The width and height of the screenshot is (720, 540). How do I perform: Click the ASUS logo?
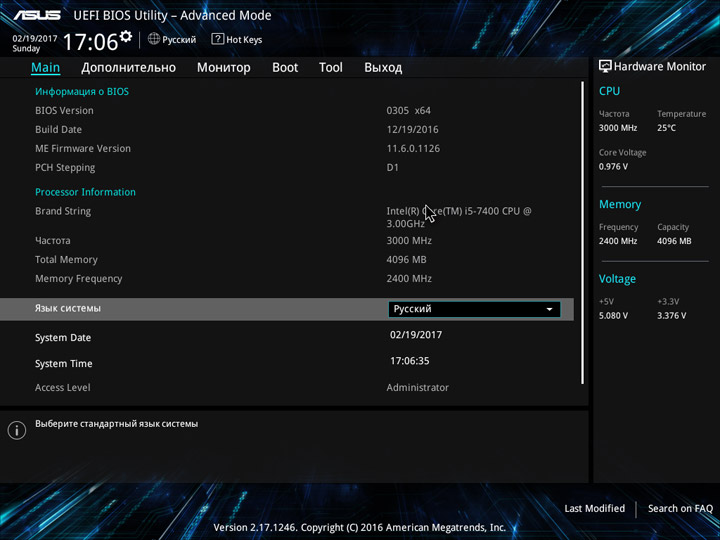(x=37, y=15)
